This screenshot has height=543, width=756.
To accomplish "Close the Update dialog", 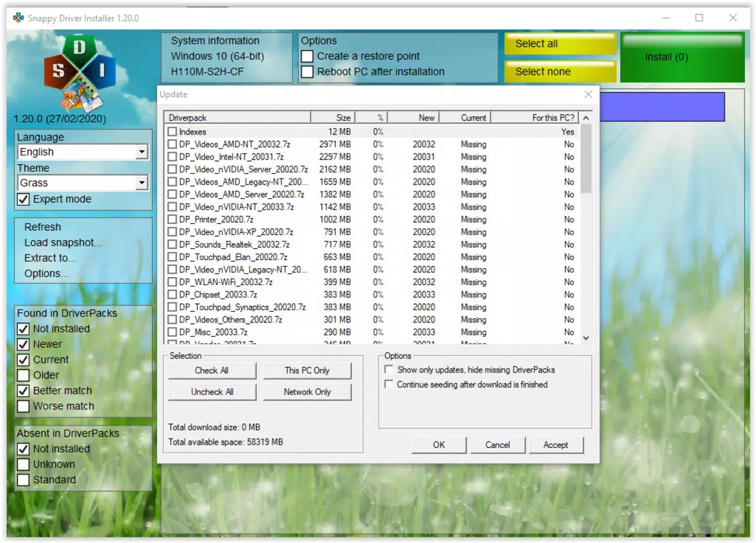I will pos(588,94).
